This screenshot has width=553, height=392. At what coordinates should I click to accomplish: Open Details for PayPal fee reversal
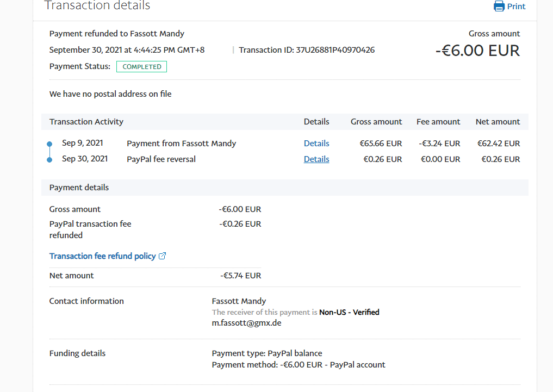(316, 159)
